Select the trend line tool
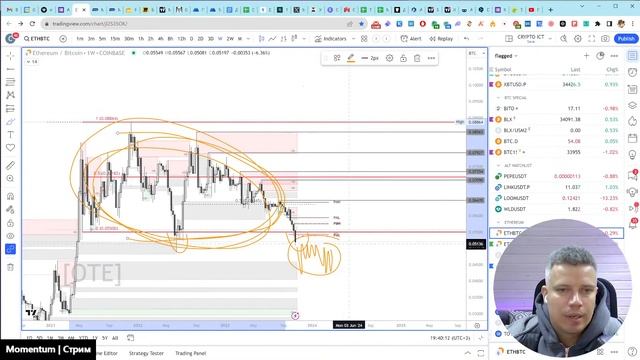Viewport: 640px width, 360px height. [x=11, y=69]
